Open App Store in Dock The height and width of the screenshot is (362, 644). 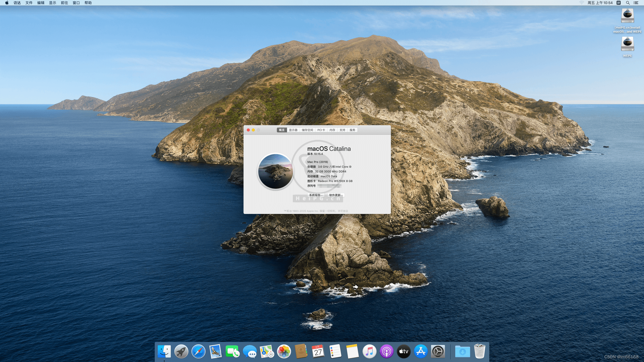pos(421,352)
